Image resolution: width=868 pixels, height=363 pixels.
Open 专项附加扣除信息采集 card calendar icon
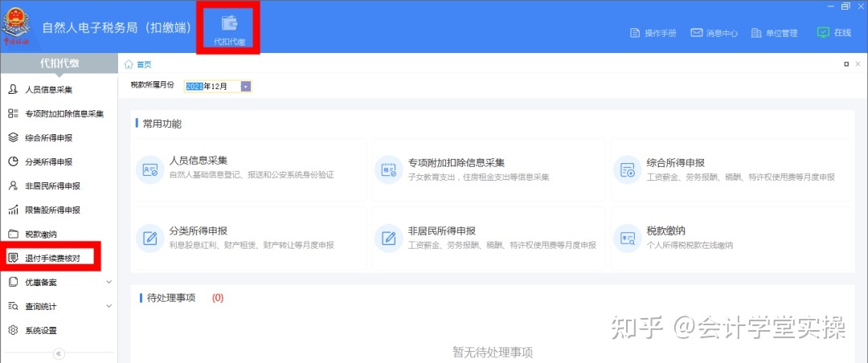tap(389, 170)
